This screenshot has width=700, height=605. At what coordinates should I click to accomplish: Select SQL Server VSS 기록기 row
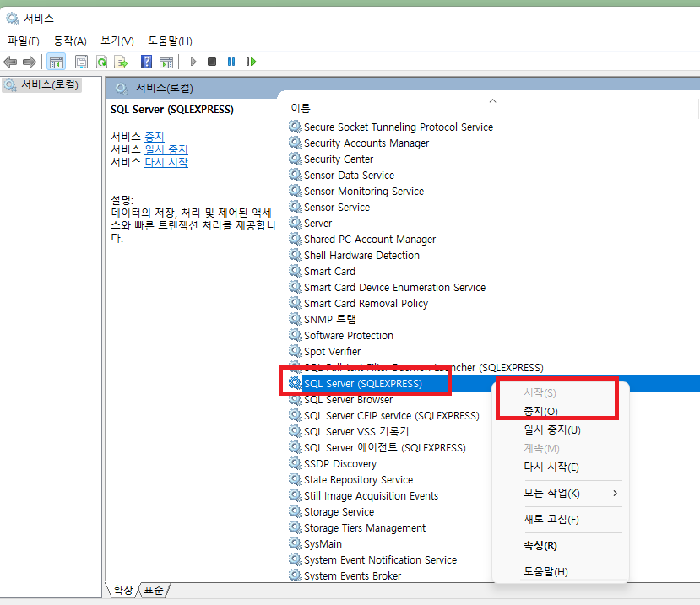(x=355, y=432)
